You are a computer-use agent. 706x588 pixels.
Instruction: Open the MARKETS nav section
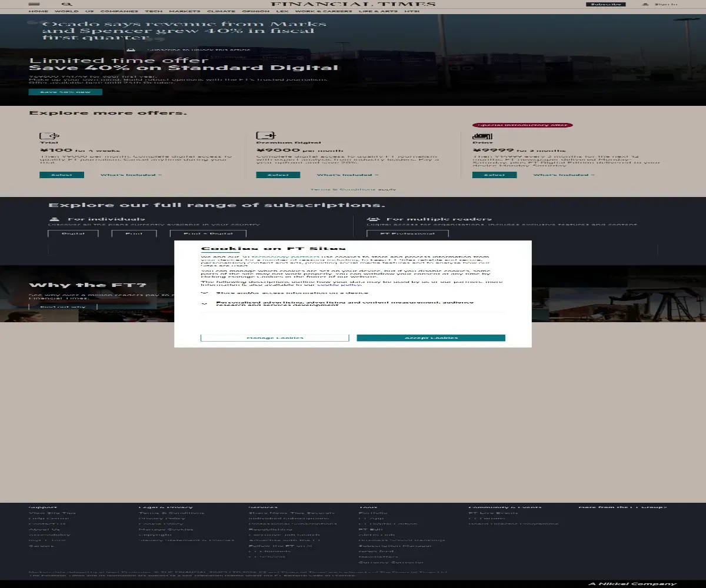pyautogui.click(x=185, y=11)
